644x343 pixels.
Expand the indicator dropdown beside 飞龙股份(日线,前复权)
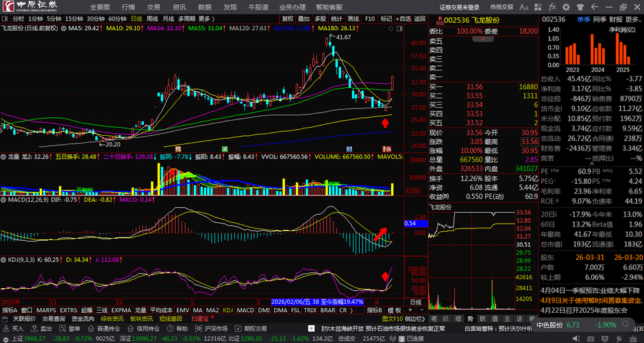(x=64, y=28)
